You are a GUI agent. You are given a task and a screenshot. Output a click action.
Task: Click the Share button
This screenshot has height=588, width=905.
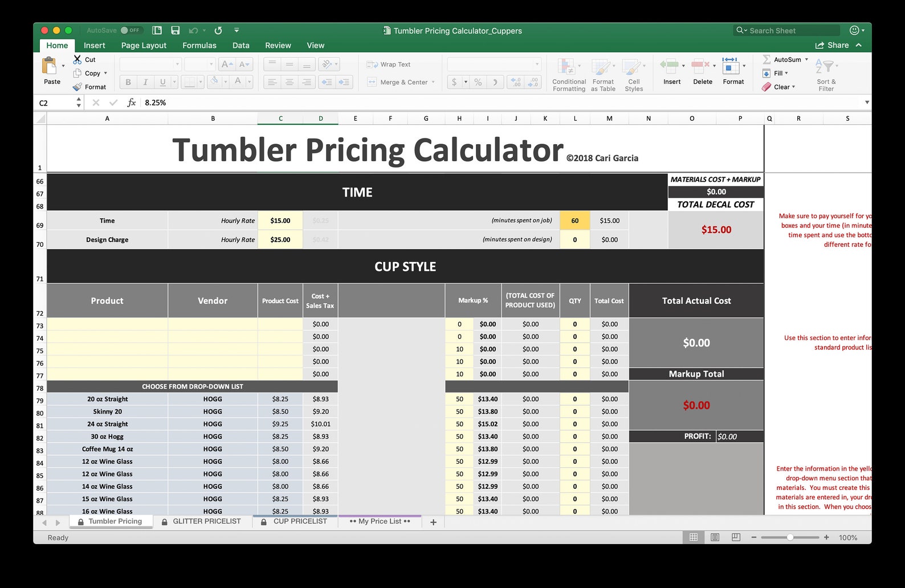coord(832,45)
